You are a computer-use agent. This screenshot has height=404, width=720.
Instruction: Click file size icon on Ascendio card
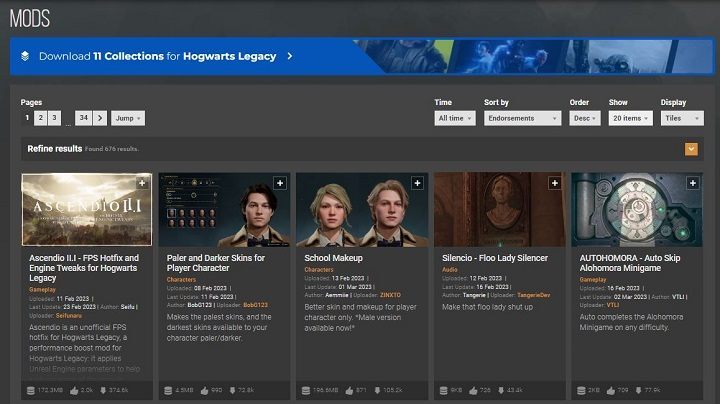tap(31, 391)
